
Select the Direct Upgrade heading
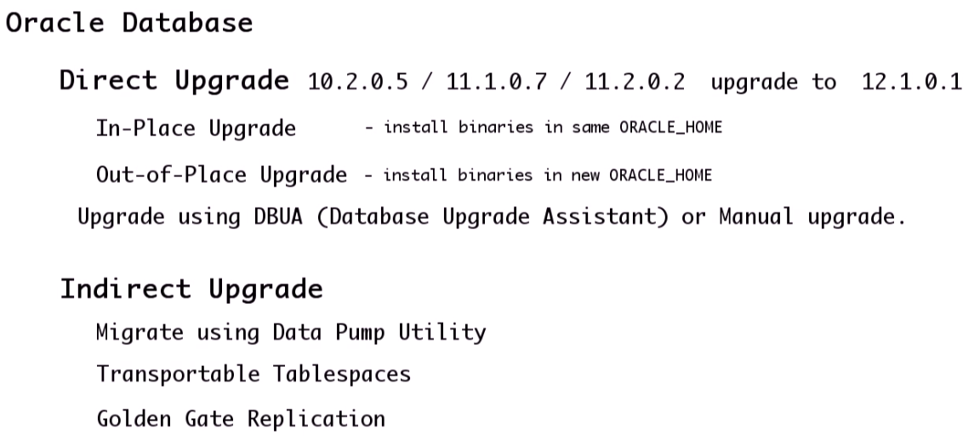tap(174, 81)
